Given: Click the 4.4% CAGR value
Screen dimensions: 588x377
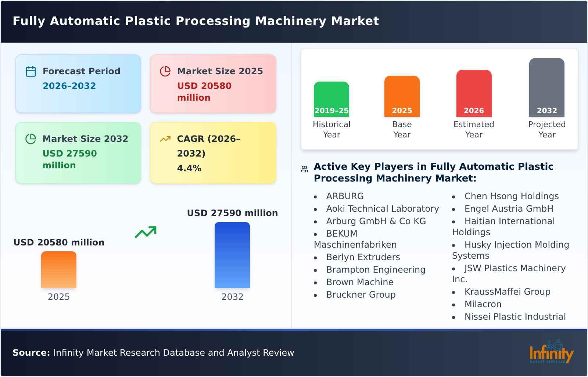Looking at the screenshot, I should pos(189,168).
